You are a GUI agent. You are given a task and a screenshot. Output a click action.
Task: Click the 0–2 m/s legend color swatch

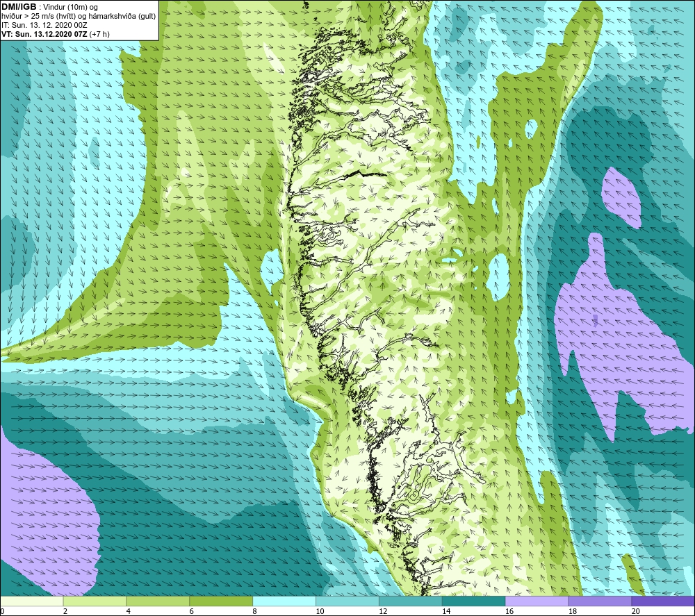point(31,601)
